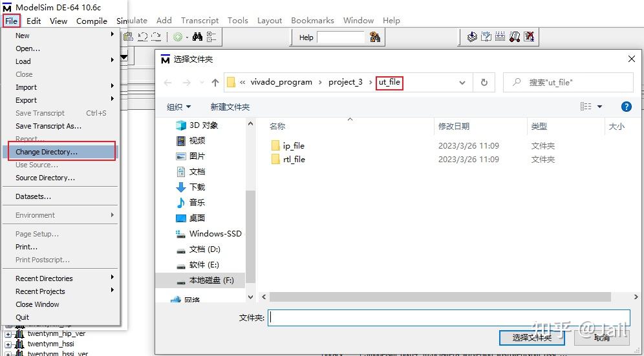This screenshot has width=644, height=356.
Task: Go back in the folder dialog
Action: pos(167,83)
